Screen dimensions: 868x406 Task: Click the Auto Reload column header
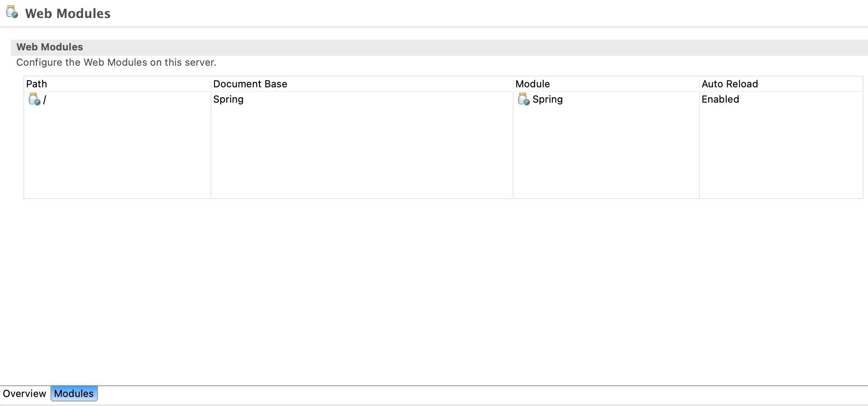click(x=781, y=84)
